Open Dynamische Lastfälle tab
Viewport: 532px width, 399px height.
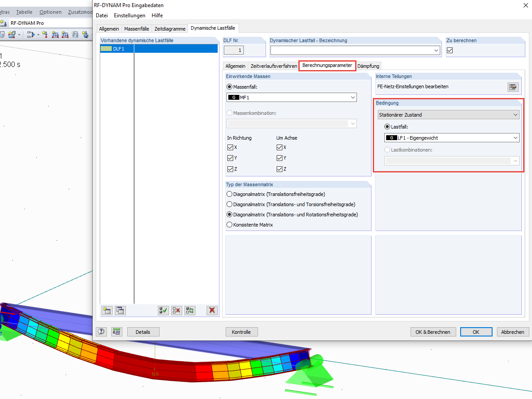click(x=213, y=28)
